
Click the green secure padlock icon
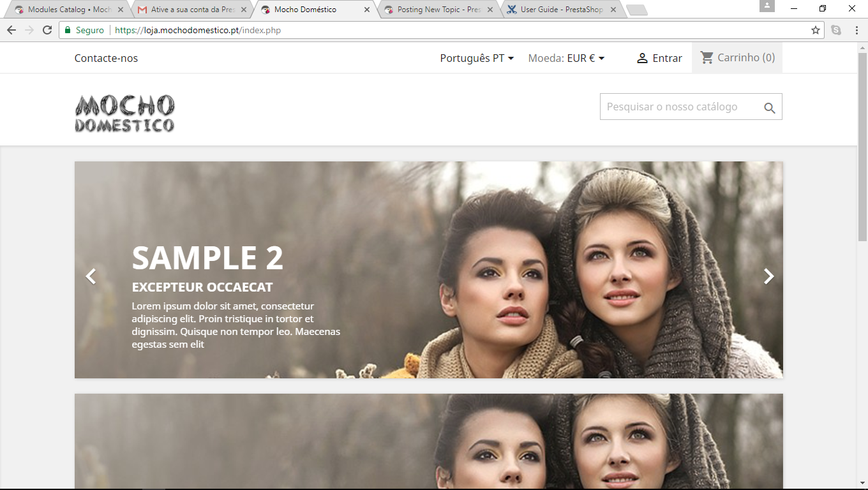68,30
